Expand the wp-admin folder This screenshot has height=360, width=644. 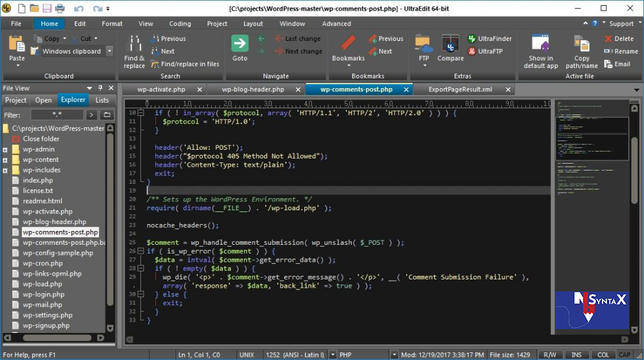(x=5, y=150)
